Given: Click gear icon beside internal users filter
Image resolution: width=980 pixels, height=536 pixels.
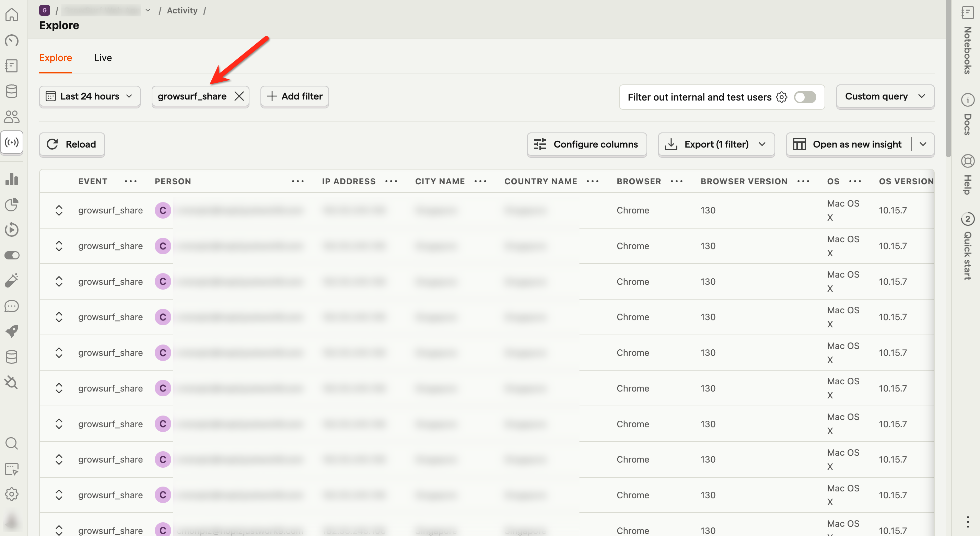Looking at the screenshot, I should point(781,97).
